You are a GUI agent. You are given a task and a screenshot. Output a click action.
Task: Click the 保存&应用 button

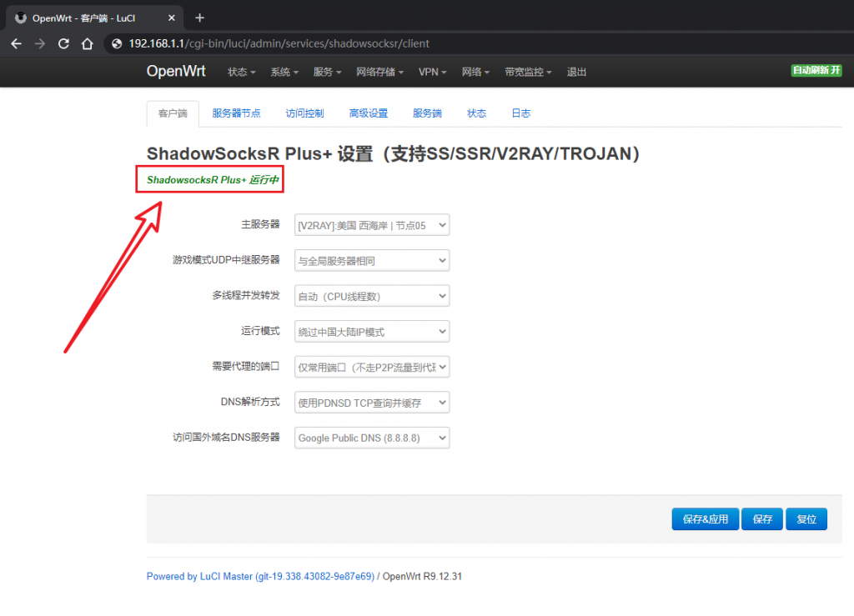(x=706, y=519)
